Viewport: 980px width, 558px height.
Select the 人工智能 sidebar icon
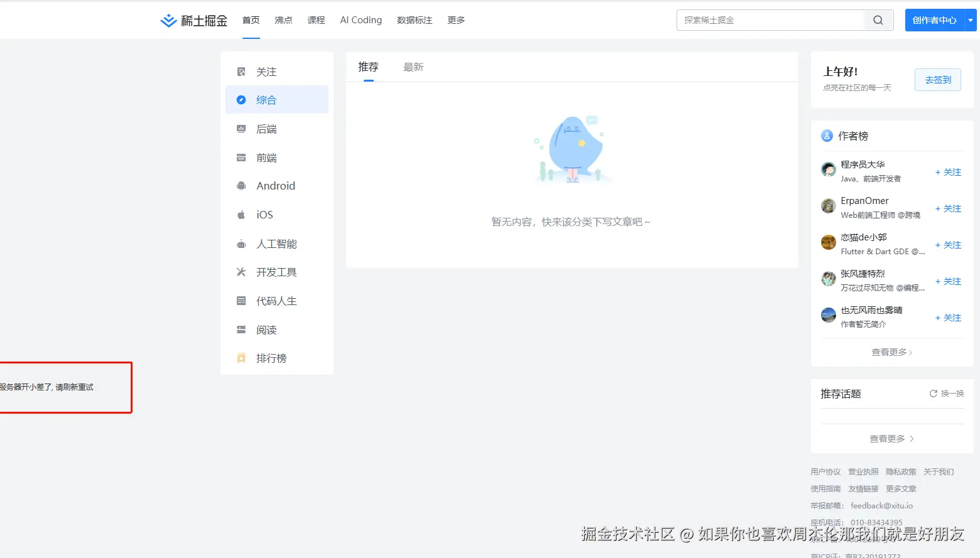pyautogui.click(x=241, y=244)
